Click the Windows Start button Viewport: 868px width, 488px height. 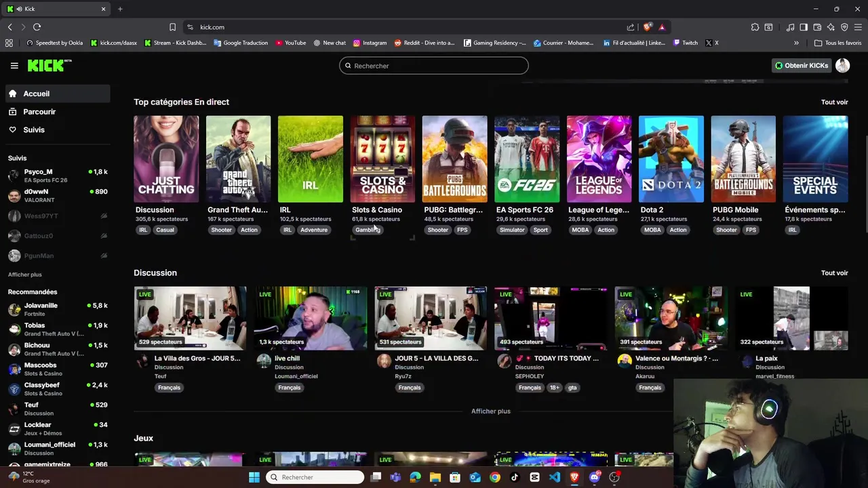pos(254,477)
